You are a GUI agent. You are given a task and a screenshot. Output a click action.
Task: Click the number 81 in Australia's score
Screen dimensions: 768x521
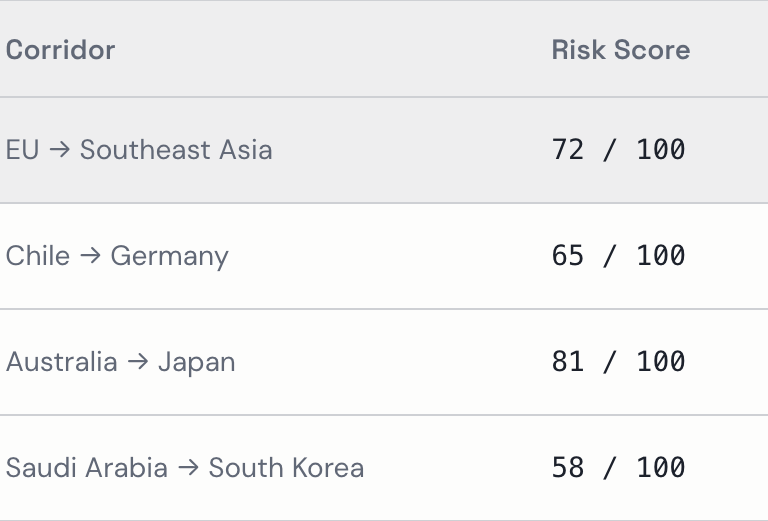point(567,362)
